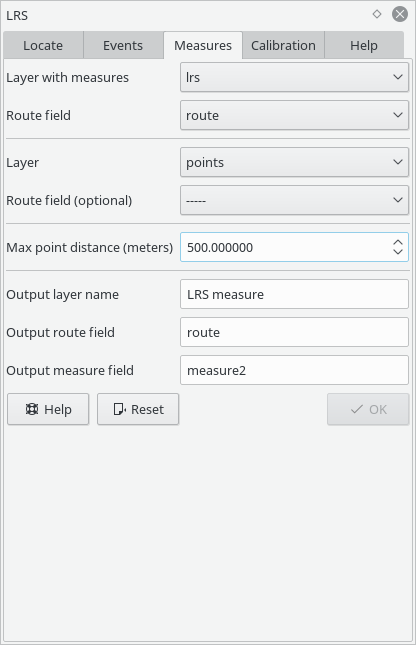Click the 'Route field (optional)' label
This screenshot has width=416, height=645.
69,201
